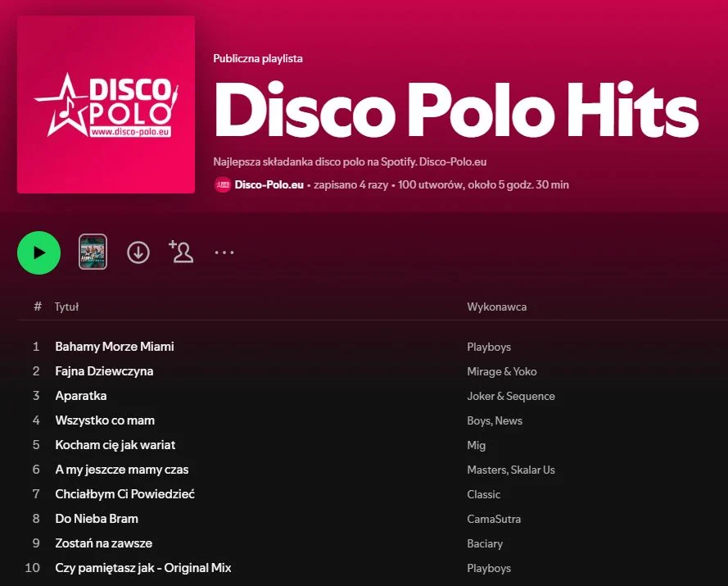The height and width of the screenshot is (586, 728).
Task: Select the track A my jeszcze mamy czas
Action: pos(122,470)
